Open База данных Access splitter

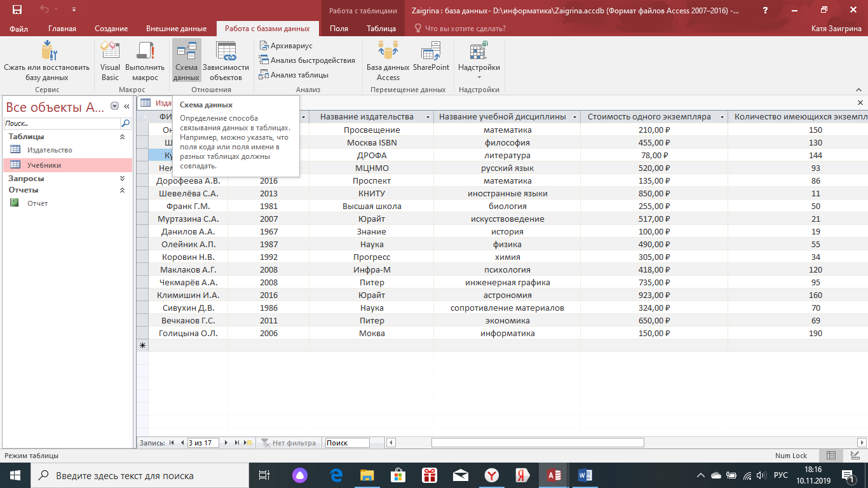click(388, 61)
